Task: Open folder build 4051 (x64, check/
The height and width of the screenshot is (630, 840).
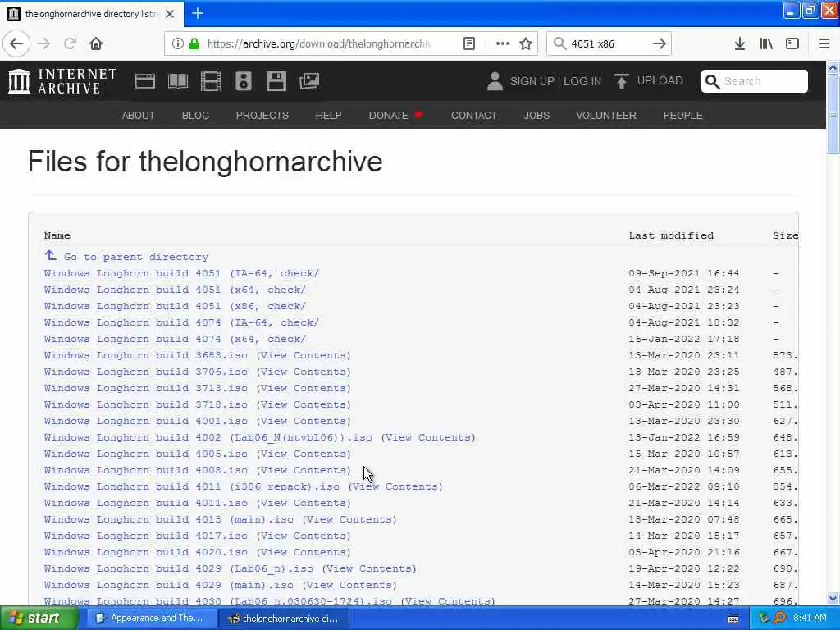Action: [175, 290]
